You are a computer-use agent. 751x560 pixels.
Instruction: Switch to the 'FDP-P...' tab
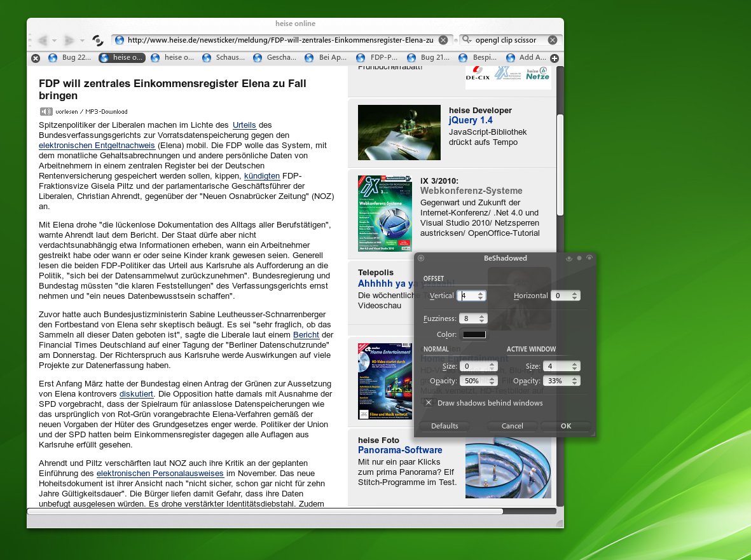pos(378,57)
